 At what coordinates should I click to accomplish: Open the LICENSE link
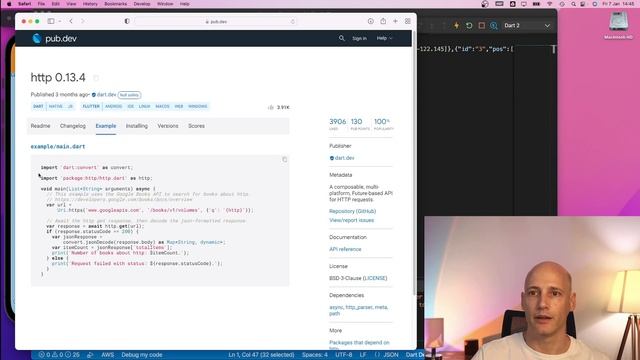pyautogui.click(x=375, y=278)
